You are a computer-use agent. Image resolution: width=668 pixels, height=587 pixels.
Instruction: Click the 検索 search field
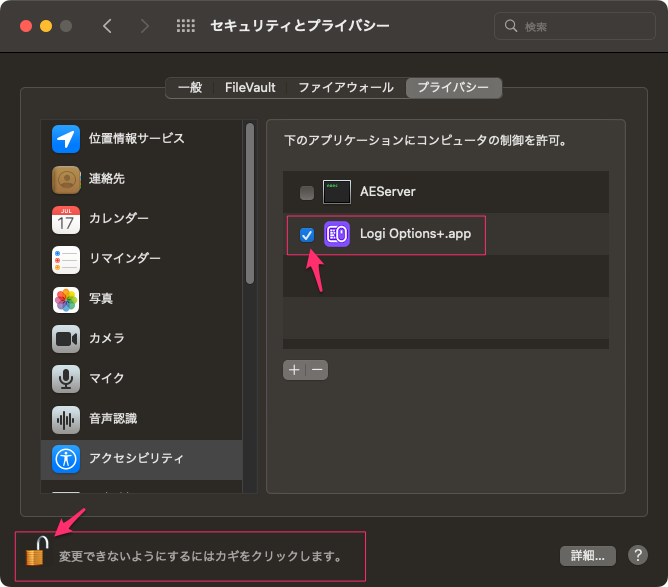[x=572, y=26]
